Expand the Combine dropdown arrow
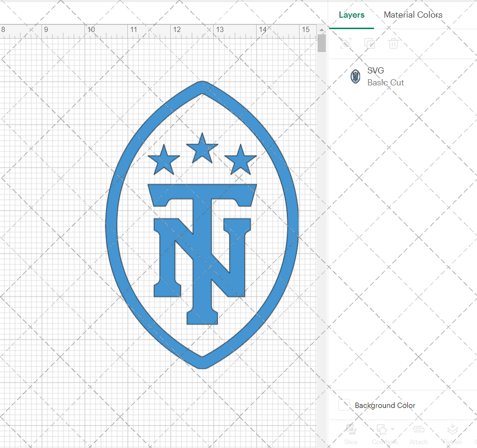477x448 pixels. coord(393,429)
